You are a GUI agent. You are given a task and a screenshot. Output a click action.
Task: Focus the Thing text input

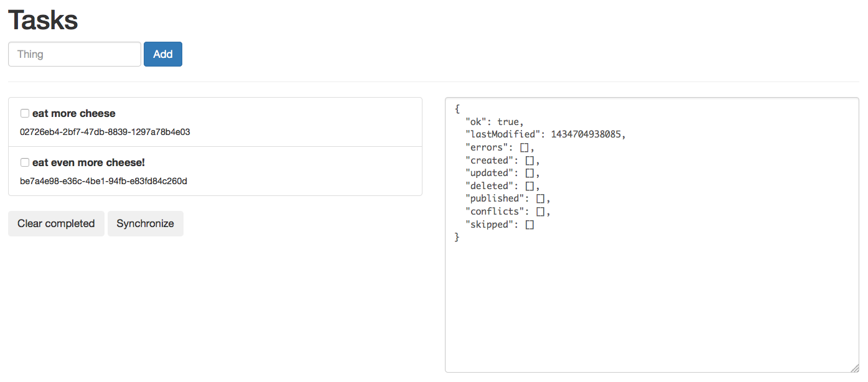coord(75,54)
